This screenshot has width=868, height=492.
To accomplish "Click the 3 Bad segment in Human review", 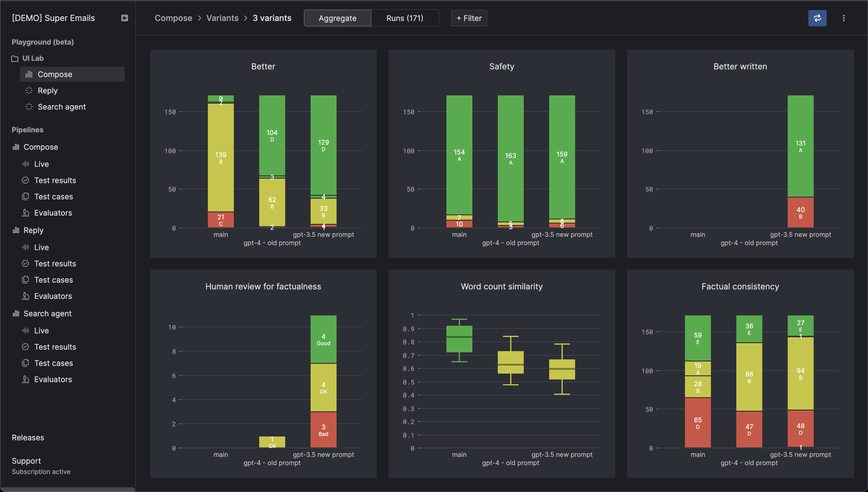I will pos(323,430).
